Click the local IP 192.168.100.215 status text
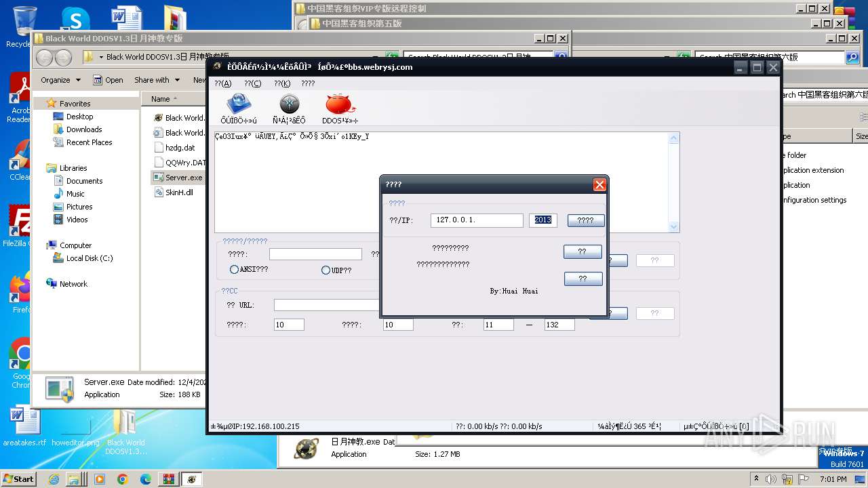868x488 pixels. (255, 426)
